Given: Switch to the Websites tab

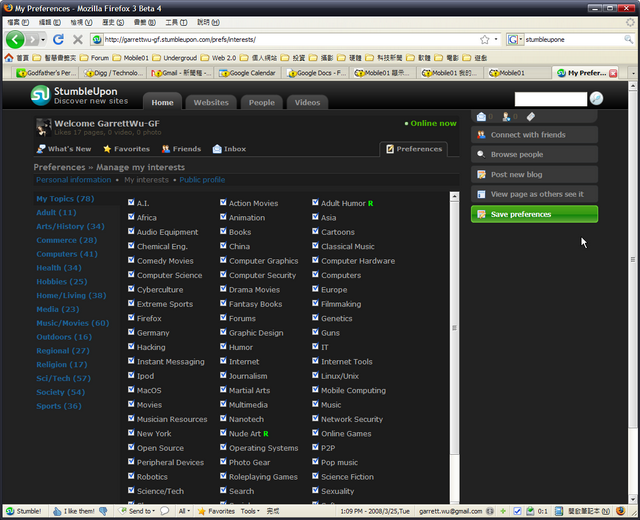Looking at the screenshot, I should point(211,102).
